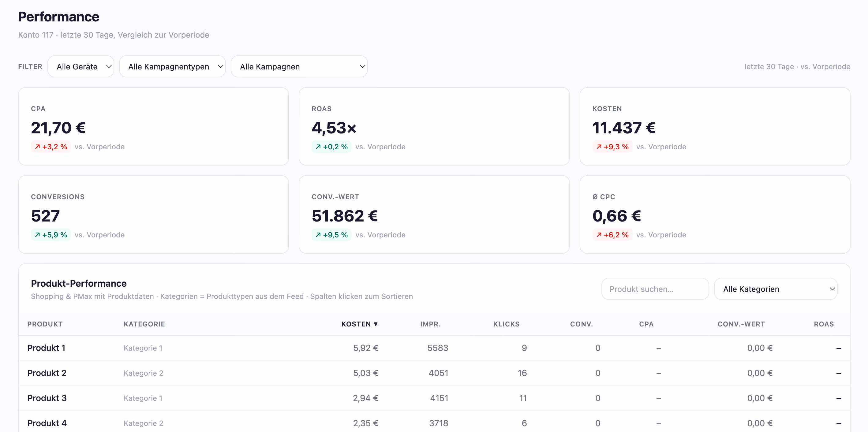Click the Produkt-Performance section title
This screenshot has height=432, width=868.
(x=79, y=283)
